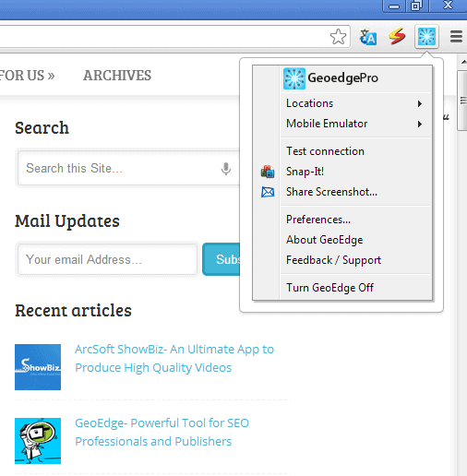Click the GeoEdge detective article thumbnail

[x=38, y=441]
